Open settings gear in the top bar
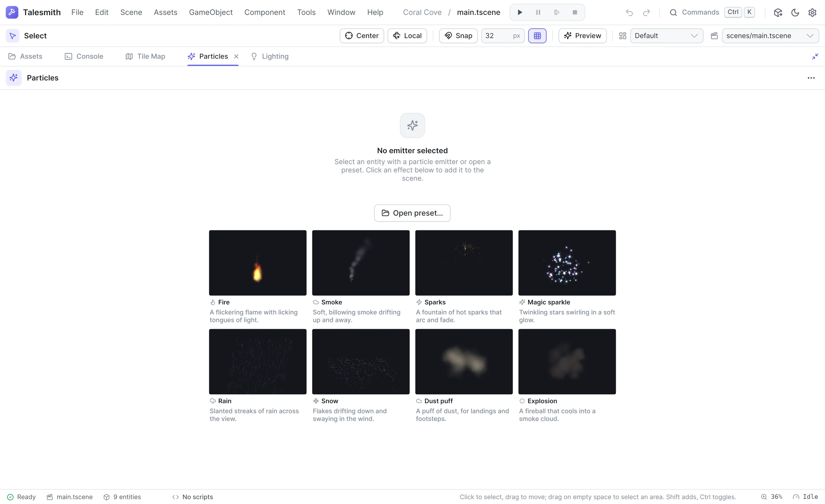This screenshot has width=825, height=504. click(812, 12)
